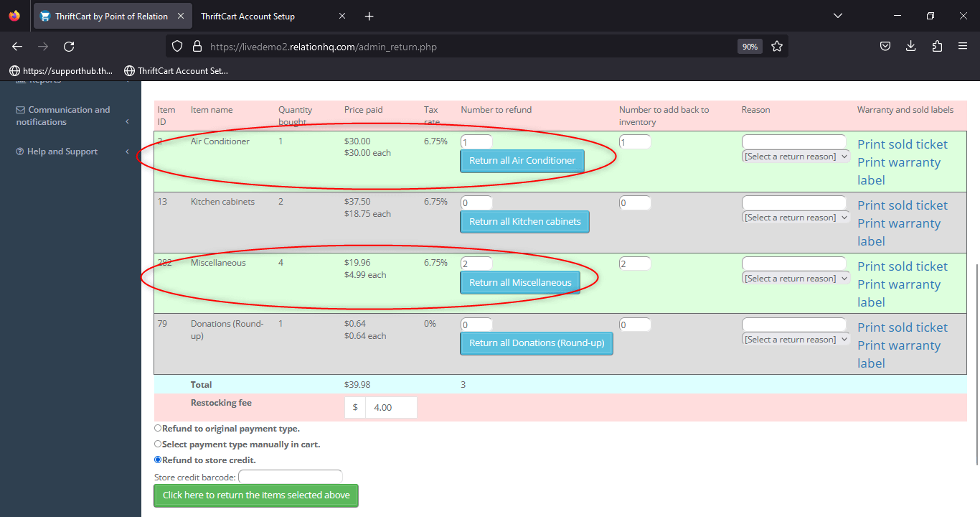The height and width of the screenshot is (517, 980).
Task: Select the Refund to store credit option
Action: (x=158, y=460)
